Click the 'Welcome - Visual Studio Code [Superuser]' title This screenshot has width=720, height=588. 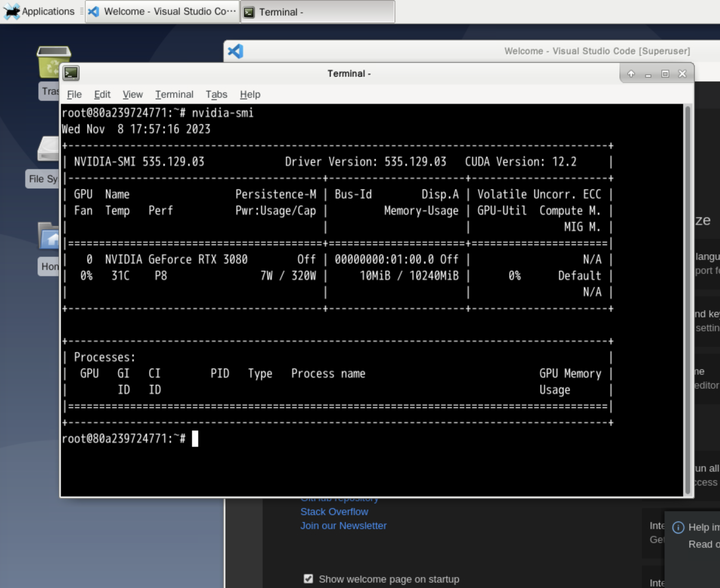tap(597, 51)
